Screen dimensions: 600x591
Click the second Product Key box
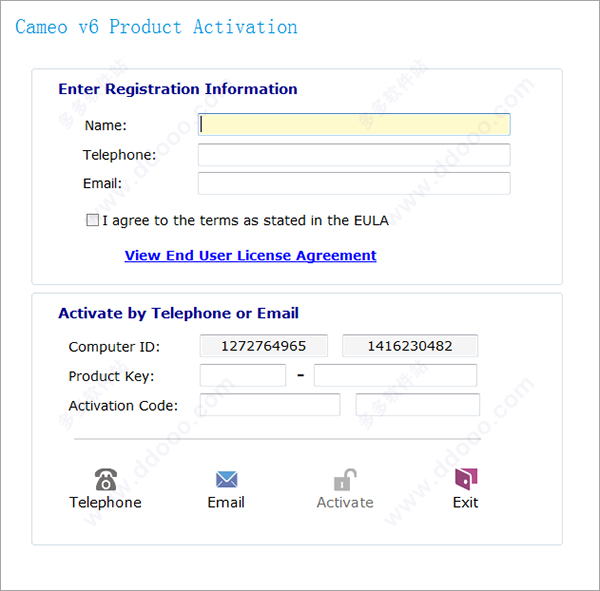(x=396, y=375)
